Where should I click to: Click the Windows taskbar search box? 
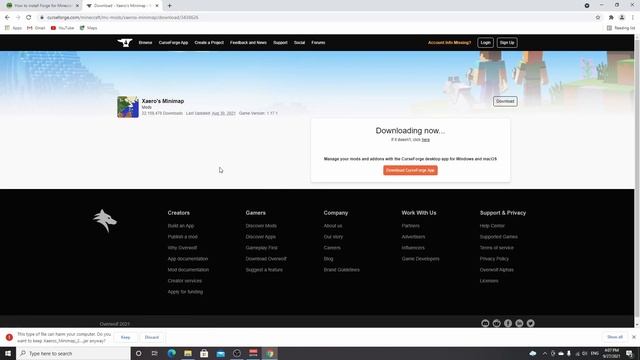[73, 353]
